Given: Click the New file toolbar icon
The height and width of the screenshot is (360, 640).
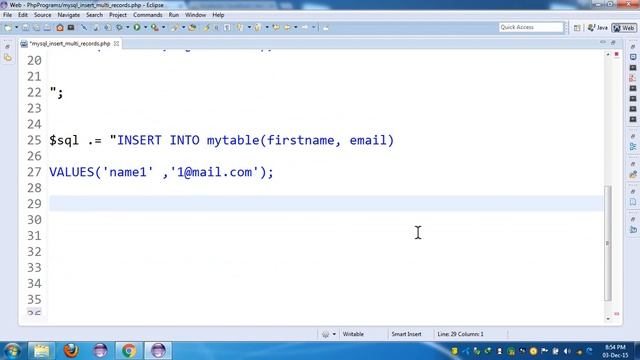Looking at the screenshot, I should (x=8, y=27).
